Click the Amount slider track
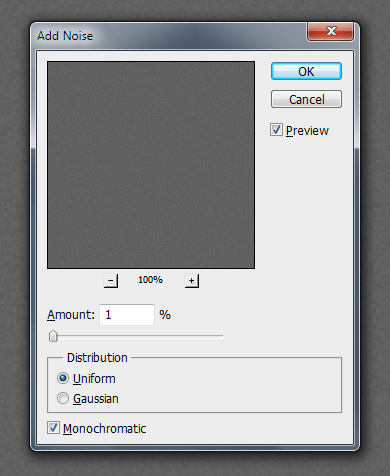Screen dimensions: 390x476 (x=136, y=336)
